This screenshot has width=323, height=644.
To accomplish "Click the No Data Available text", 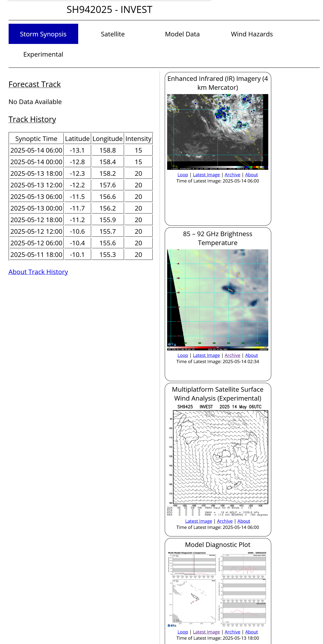I will [x=35, y=102].
